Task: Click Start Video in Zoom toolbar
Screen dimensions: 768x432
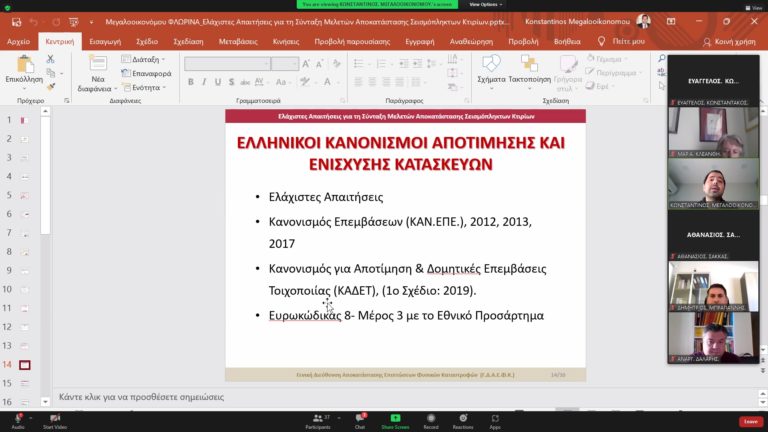Action: pyautogui.click(x=55, y=421)
